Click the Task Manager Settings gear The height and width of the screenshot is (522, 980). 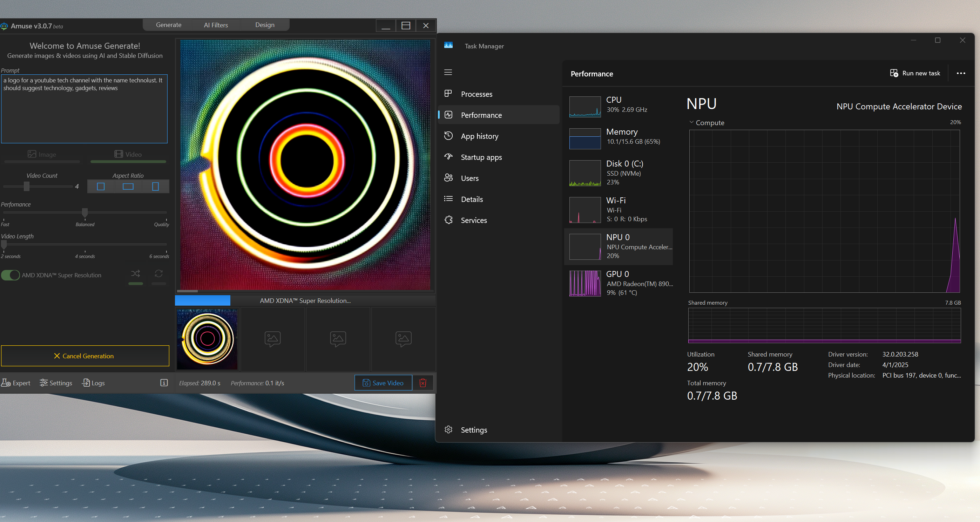tap(449, 430)
